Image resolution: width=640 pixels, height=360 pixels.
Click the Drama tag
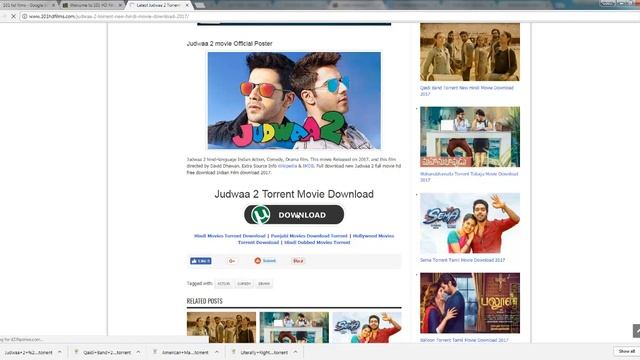pos(264,284)
